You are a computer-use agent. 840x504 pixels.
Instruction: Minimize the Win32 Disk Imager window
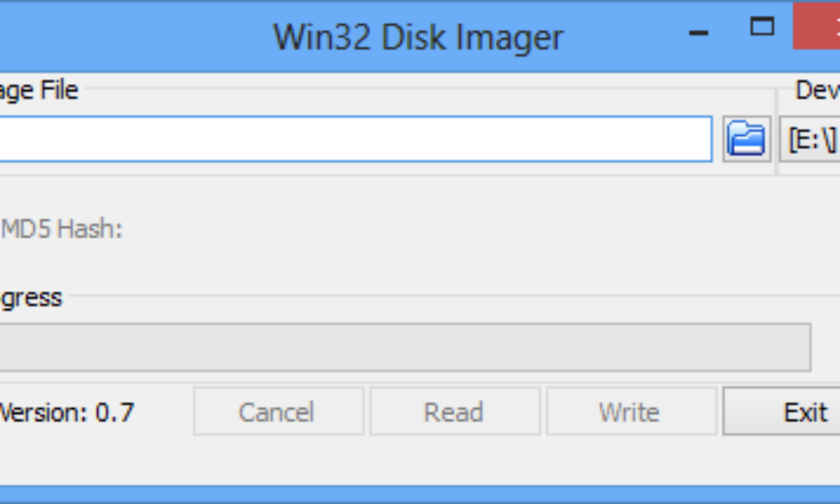[699, 31]
